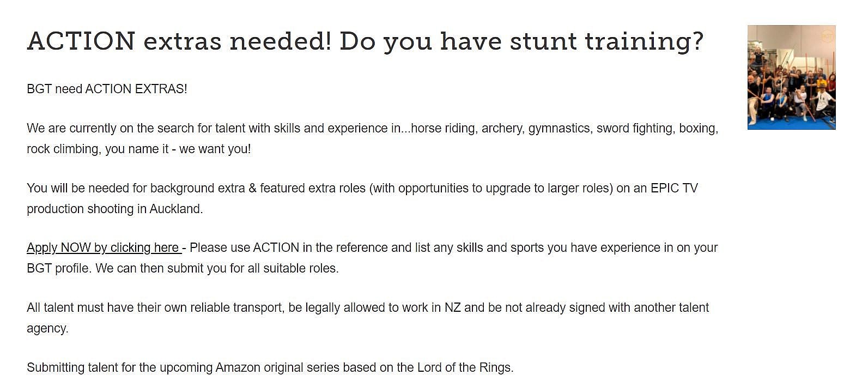Image resolution: width=868 pixels, height=387 pixels.
Task: Click the 'BGT profile' text
Action: 57,269
